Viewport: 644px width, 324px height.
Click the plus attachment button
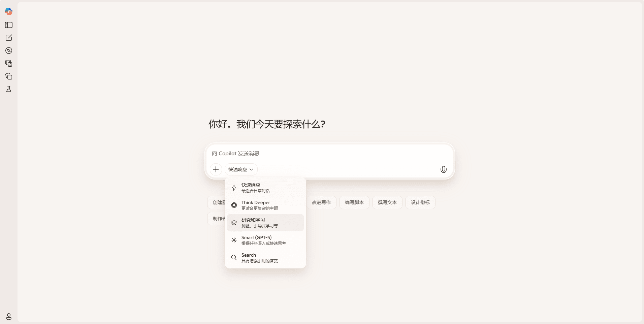click(x=216, y=169)
